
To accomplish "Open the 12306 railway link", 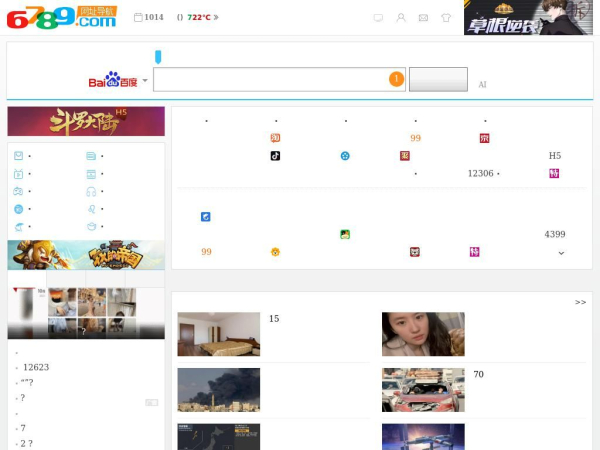I will pyautogui.click(x=481, y=173).
